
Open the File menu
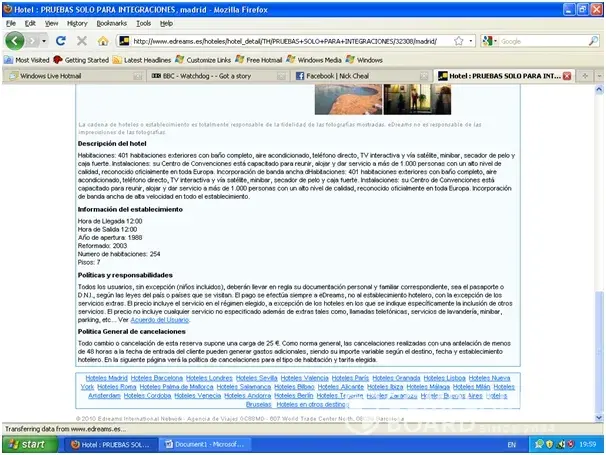pos(11,23)
